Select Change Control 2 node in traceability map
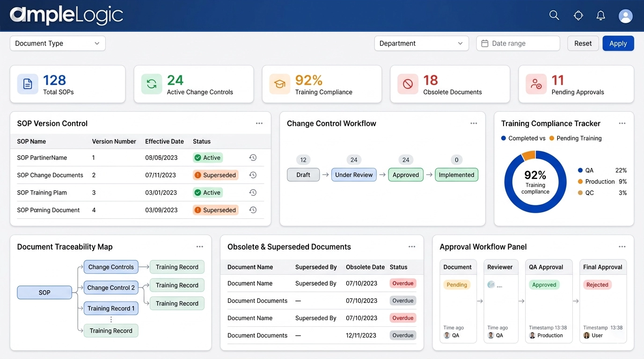The width and height of the screenshot is (644, 359). point(111,288)
